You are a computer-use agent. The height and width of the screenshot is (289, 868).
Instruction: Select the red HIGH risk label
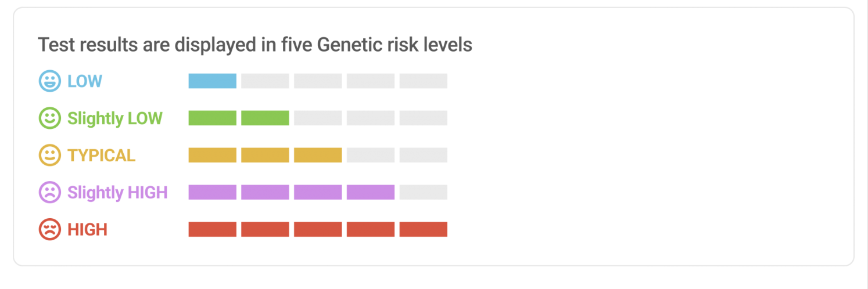click(x=88, y=229)
